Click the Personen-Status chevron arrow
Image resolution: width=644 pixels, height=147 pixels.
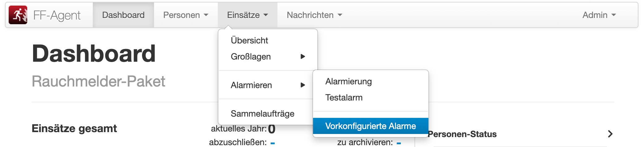[610, 134]
